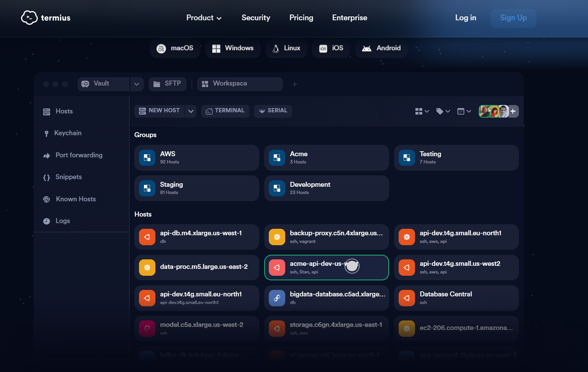Viewport: 588px width, 372px height.
Task: Click the 'ssh, Stan, api' tags text
Action: pyautogui.click(x=304, y=272)
